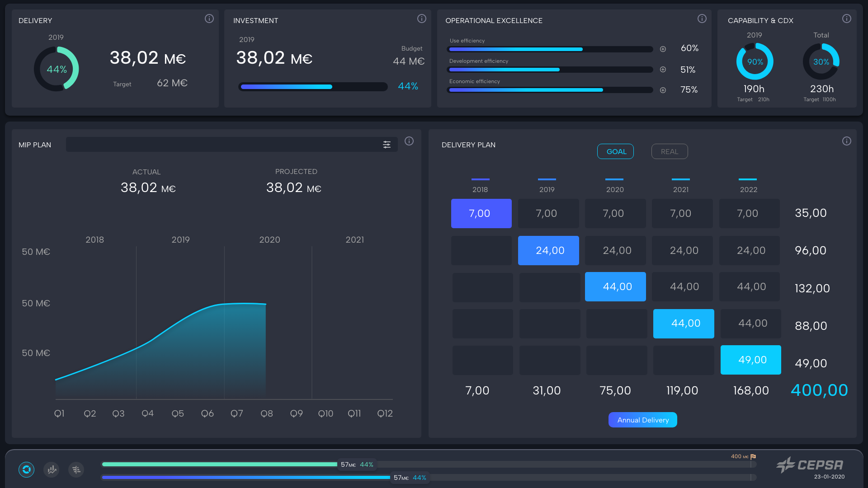The width and height of the screenshot is (868, 488).
Task: Click the 31,00 column total
Action: pos(547,390)
